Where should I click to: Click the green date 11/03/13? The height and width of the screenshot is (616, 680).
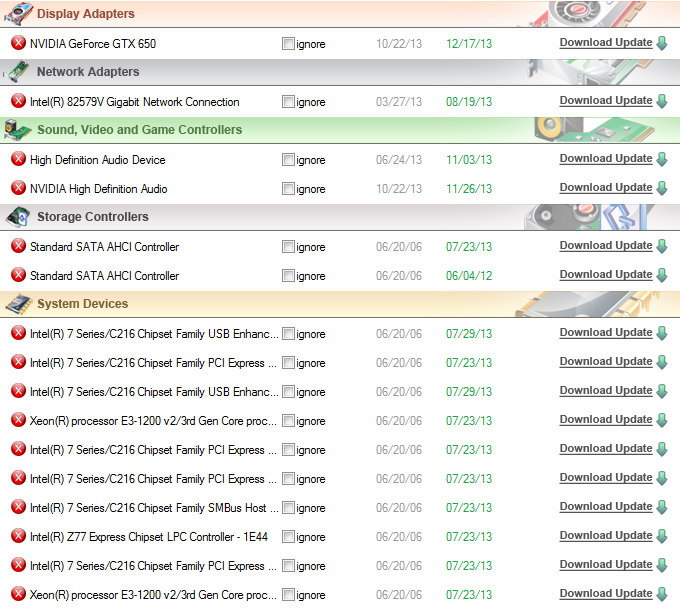point(469,160)
